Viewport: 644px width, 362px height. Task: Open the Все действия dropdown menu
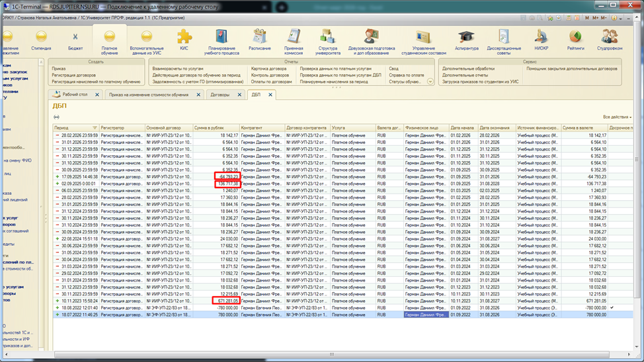coord(617,117)
